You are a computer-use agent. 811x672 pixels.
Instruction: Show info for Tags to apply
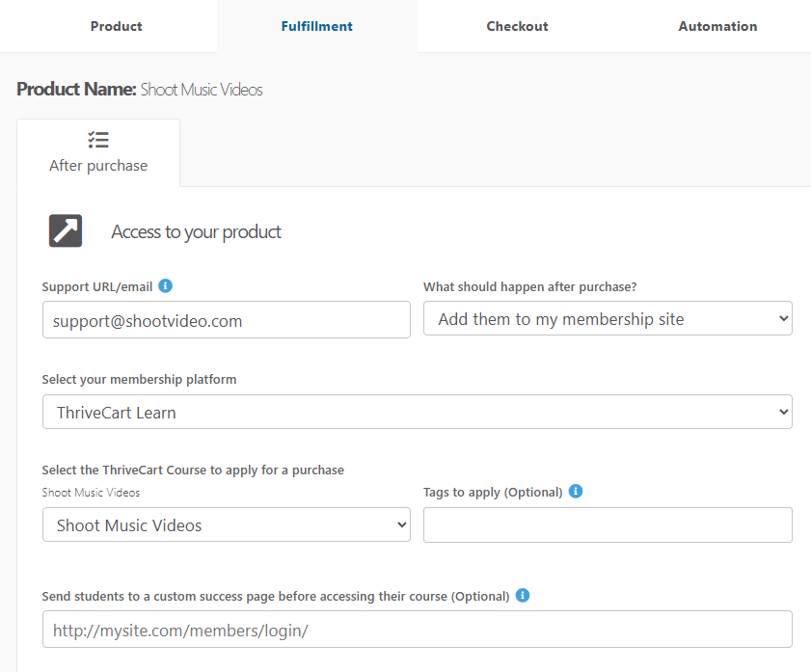click(576, 492)
